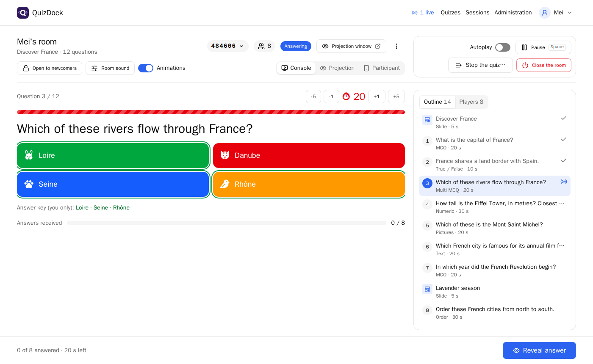Click the live broadcast icon on question 3
This screenshot has width=593, height=364.
(564, 182)
